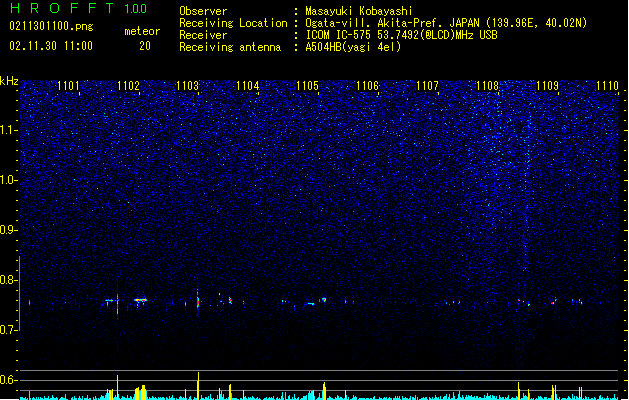Click the 1102 time axis marker
The width and height of the screenshot is (629, 400).
[x=128, y=85]
